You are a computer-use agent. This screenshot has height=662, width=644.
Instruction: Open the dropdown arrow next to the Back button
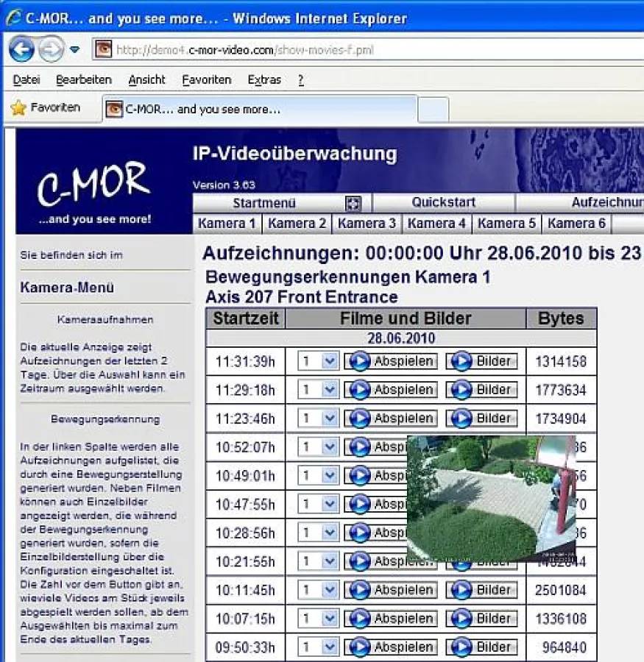click(x=75, y=50)
